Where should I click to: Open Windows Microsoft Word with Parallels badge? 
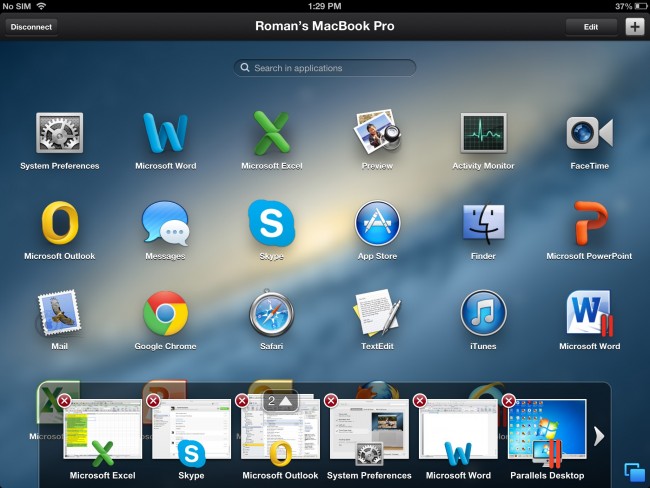click(x=589, y=313)
